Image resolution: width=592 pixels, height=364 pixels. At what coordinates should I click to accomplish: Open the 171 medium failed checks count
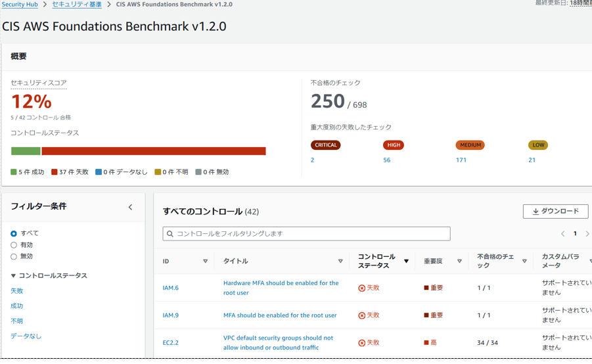pyautogui.click(x=461, y=160)
